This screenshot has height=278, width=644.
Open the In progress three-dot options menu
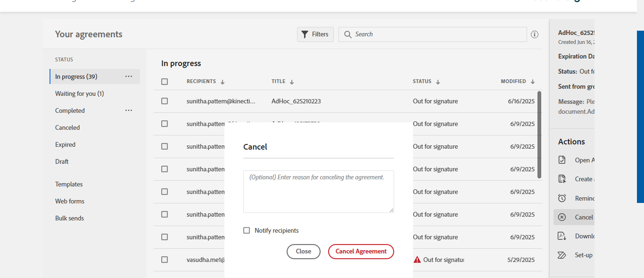[129, 76]
